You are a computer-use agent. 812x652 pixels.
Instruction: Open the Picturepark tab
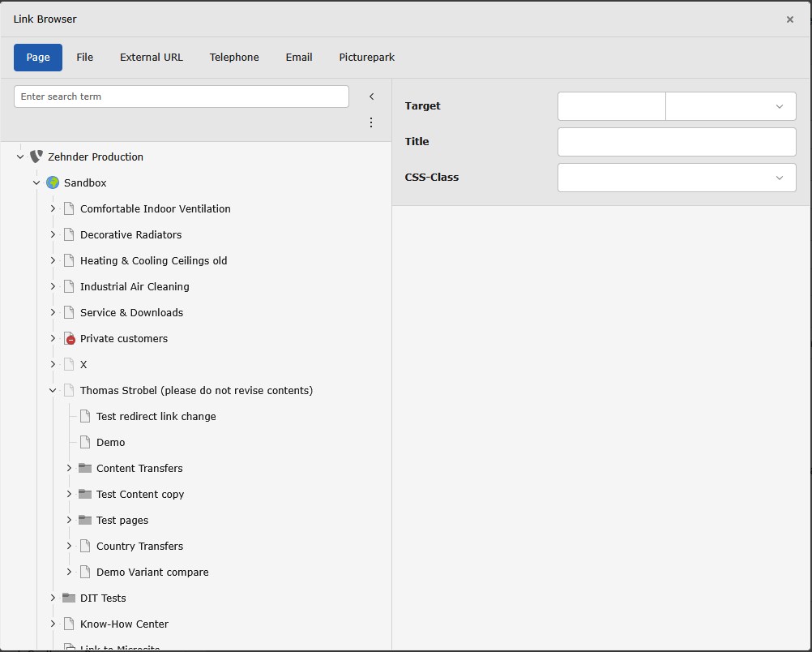pyautogui.click(x=366, y=58)
